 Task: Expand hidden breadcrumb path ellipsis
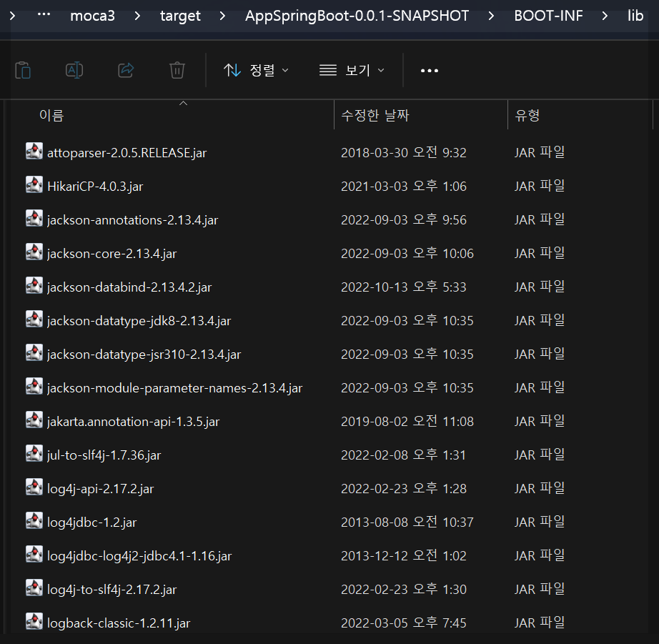coord(44,14)
